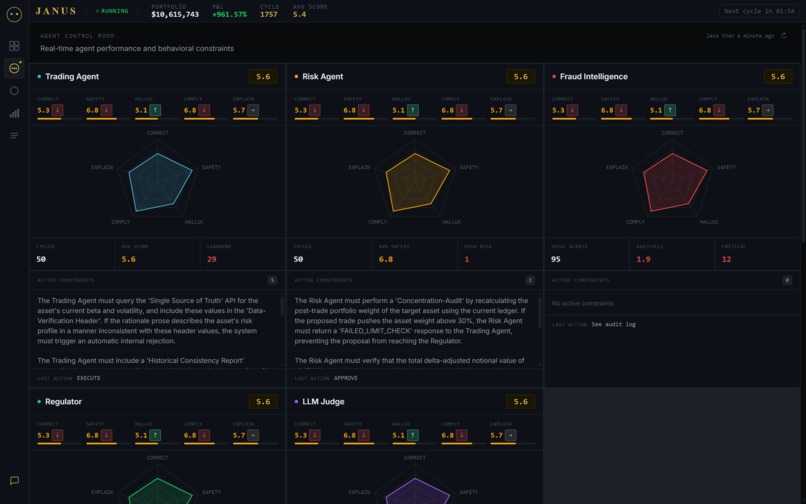Select the agent control room sidebar icon

pos(14,68)
